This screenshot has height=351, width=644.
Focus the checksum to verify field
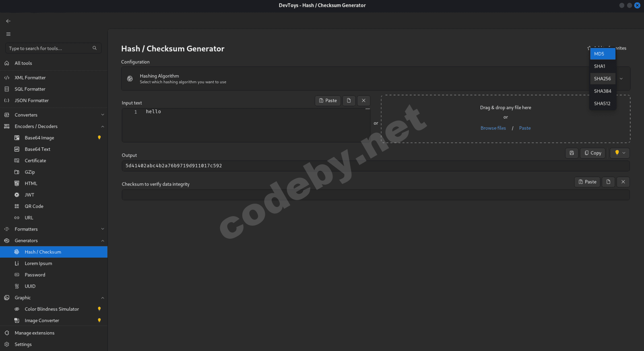pyautogui.click(x=376, y=195)
